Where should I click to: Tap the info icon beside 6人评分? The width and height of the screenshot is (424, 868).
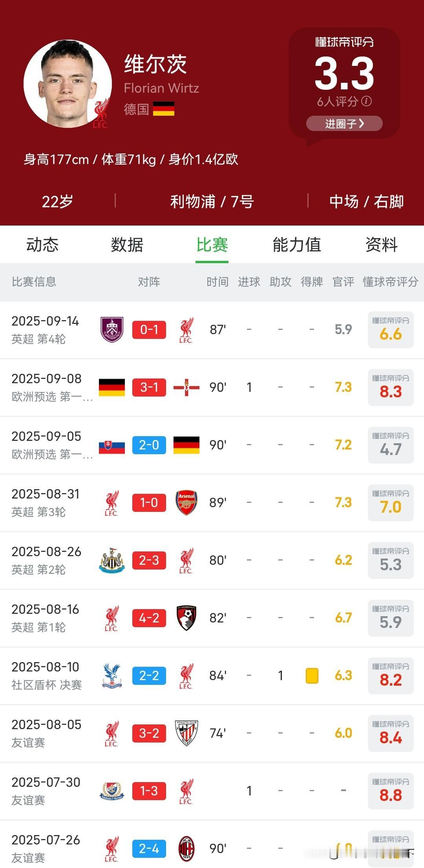tap(367, 102)
